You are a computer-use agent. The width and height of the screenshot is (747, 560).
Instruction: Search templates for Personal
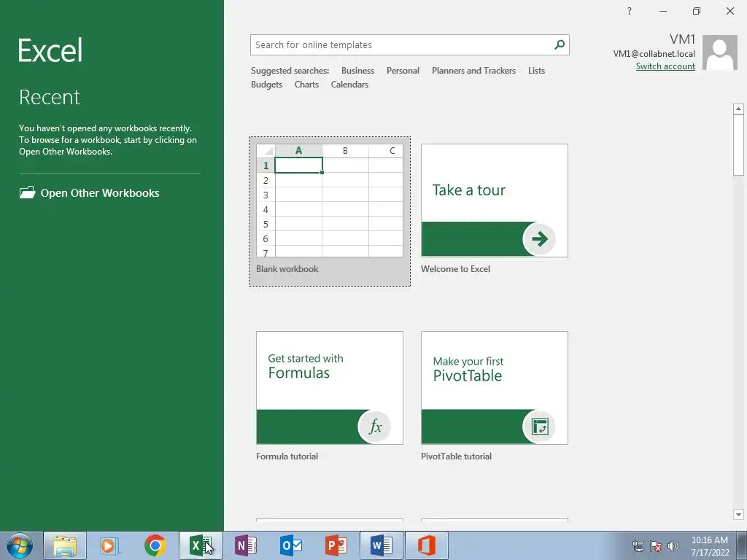click(x=403, y=71)
